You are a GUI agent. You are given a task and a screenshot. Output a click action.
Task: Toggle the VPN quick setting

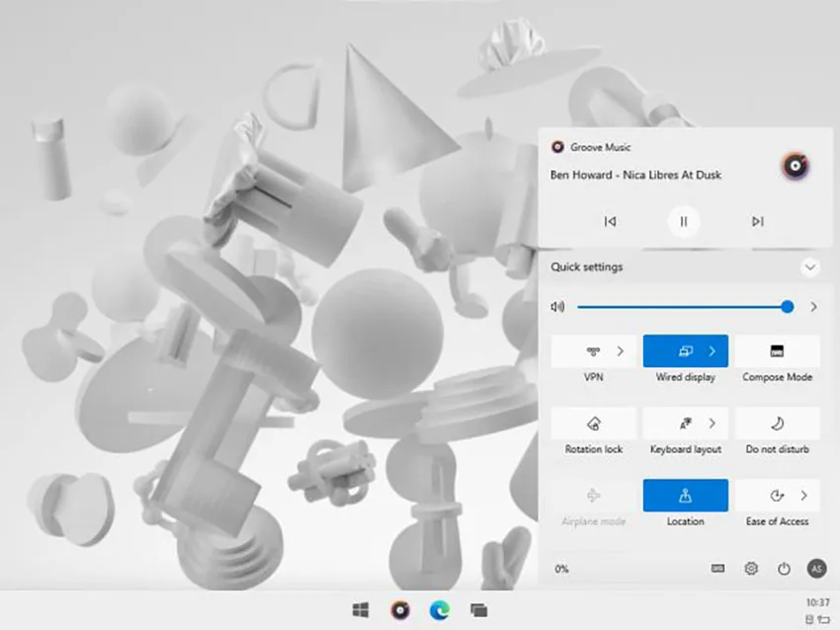pyautogui.click(x=593, y=352)
